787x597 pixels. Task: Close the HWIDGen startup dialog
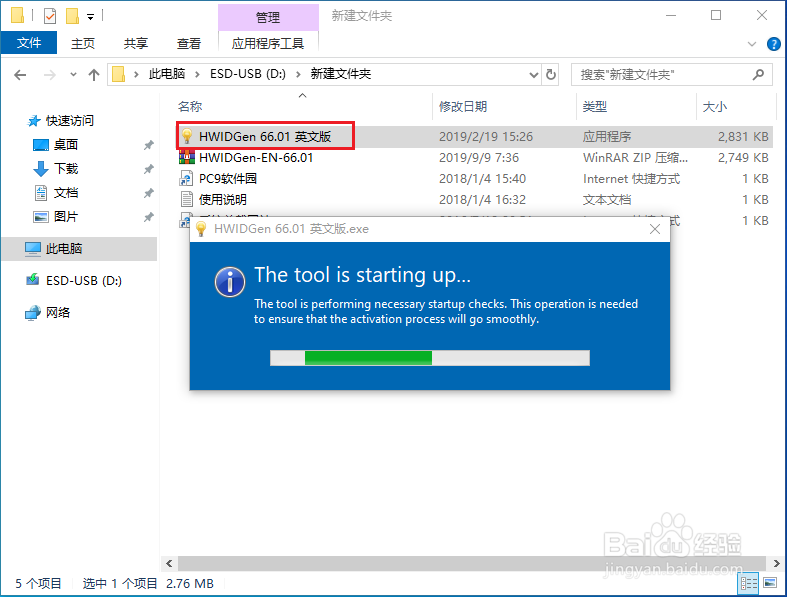click(654, 229)
